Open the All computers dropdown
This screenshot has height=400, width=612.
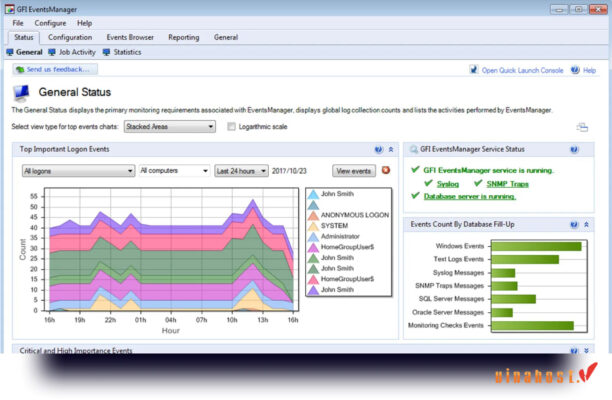(174, 171)
